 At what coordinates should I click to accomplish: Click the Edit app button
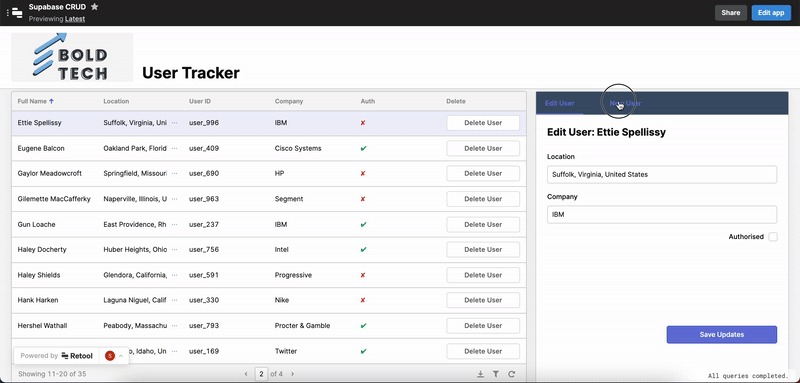771,13
